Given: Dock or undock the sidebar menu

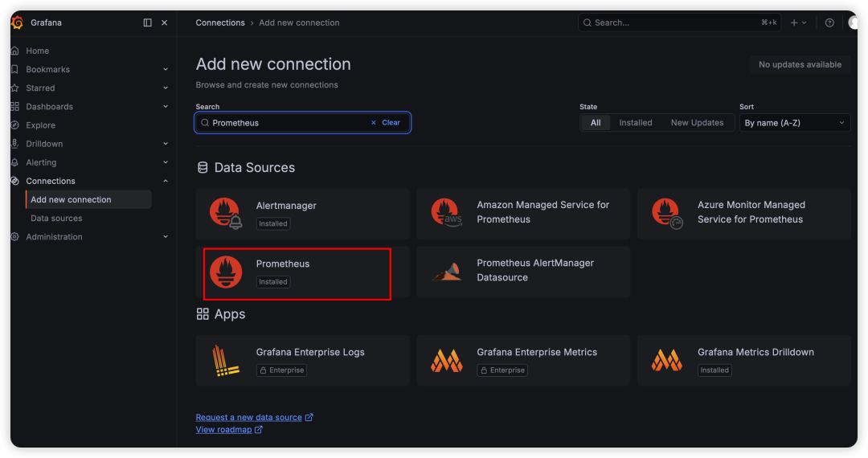Looking at the screenshot, I should [x=147, y=22].
